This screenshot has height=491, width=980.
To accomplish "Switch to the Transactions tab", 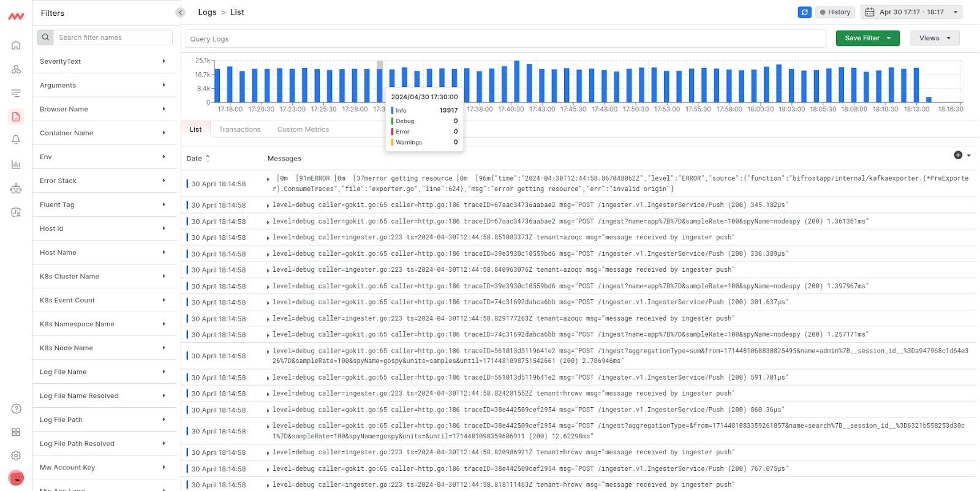I will [239, 129].
